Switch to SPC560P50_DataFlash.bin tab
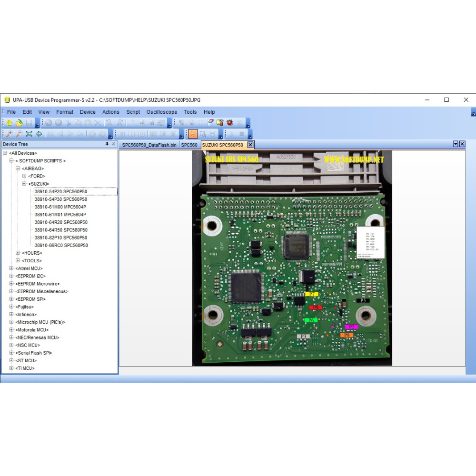The width and height of the screenshot is (476, 476). 149,145
